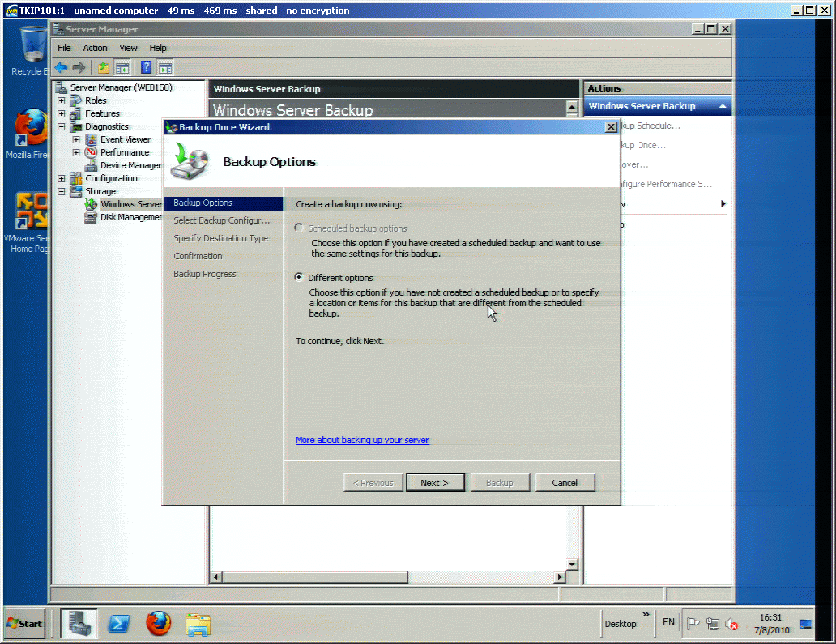Viewport: 836px width, 644px height.
Task: Close the Backup Once Wizard dialog
Action: (x=611, y=127)
